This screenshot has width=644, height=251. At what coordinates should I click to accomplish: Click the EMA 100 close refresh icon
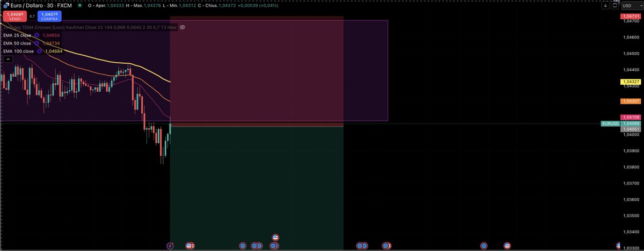click(x=39, y=51)
